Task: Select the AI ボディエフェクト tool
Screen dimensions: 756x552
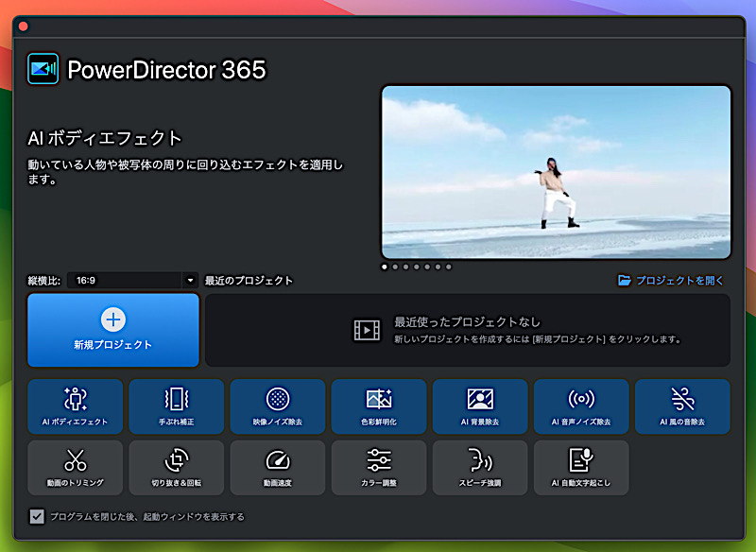Action: tap(77, 406)
